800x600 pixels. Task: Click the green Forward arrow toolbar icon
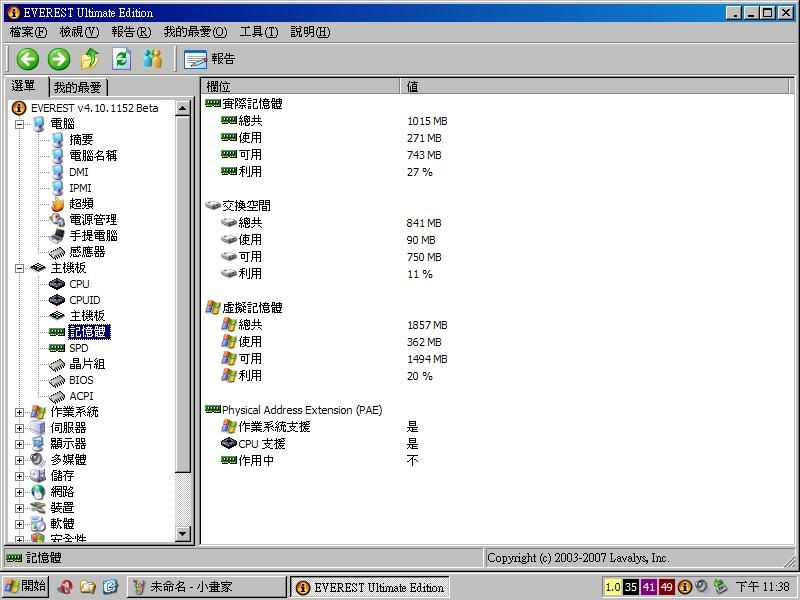click(59, 59)
